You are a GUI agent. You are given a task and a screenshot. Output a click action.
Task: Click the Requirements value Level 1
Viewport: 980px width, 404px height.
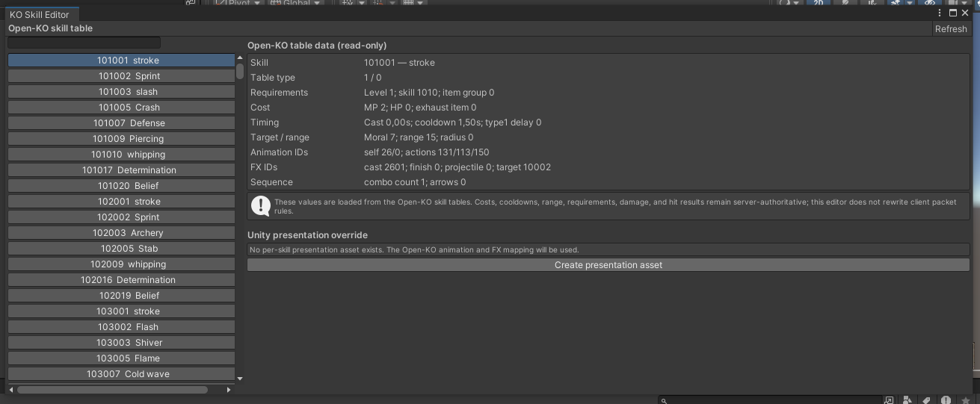coord(429,93)
